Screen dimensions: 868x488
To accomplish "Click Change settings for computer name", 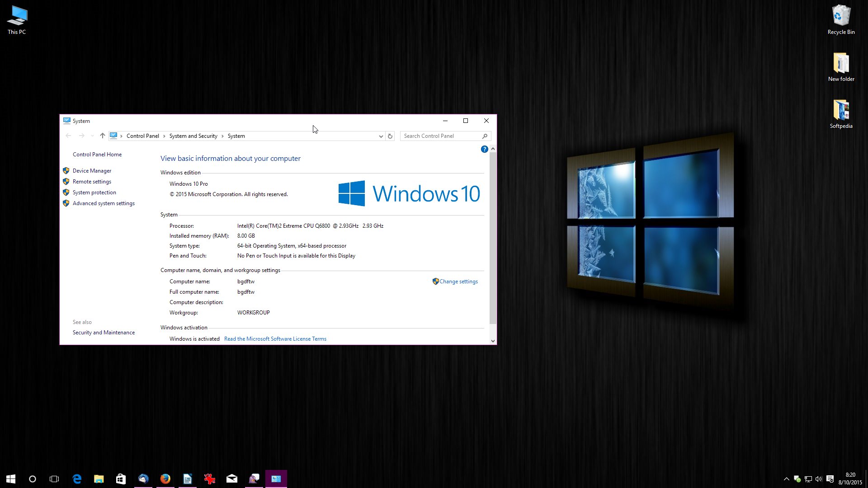I will (458, 282).
